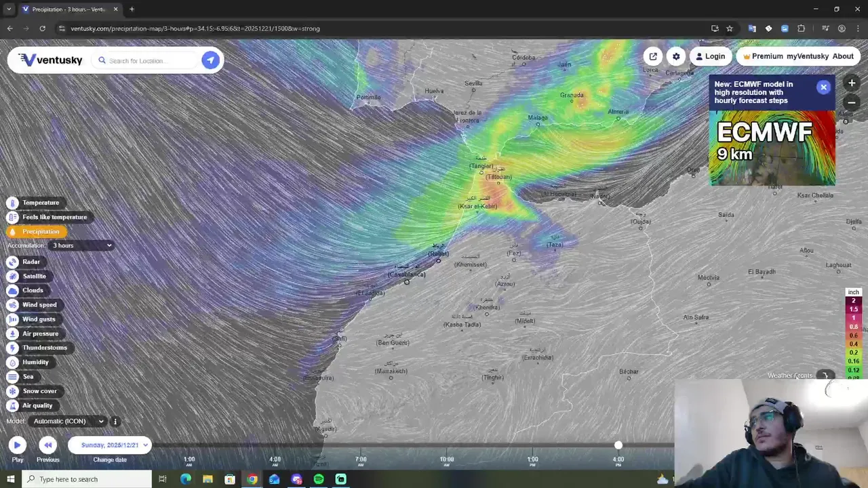This screenshot has width=868, height=488.
Task: Click the Windows taskbar search box
Action: (x=87, y=479)
